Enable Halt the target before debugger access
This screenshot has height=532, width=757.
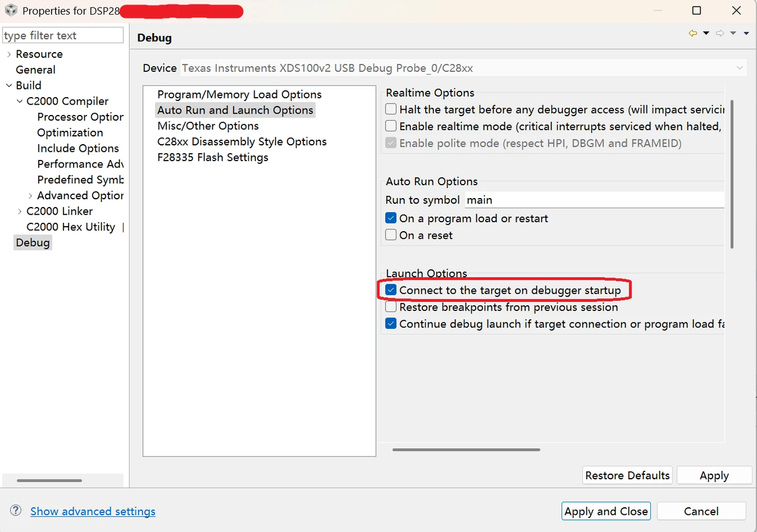click(391, 110)
